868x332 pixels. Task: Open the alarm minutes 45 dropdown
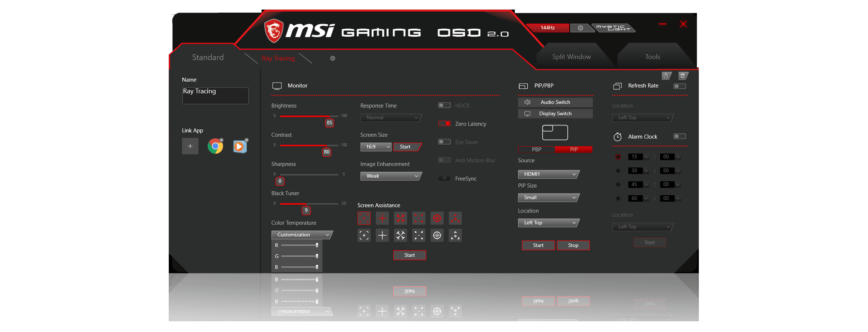click(x=638, y=185)
